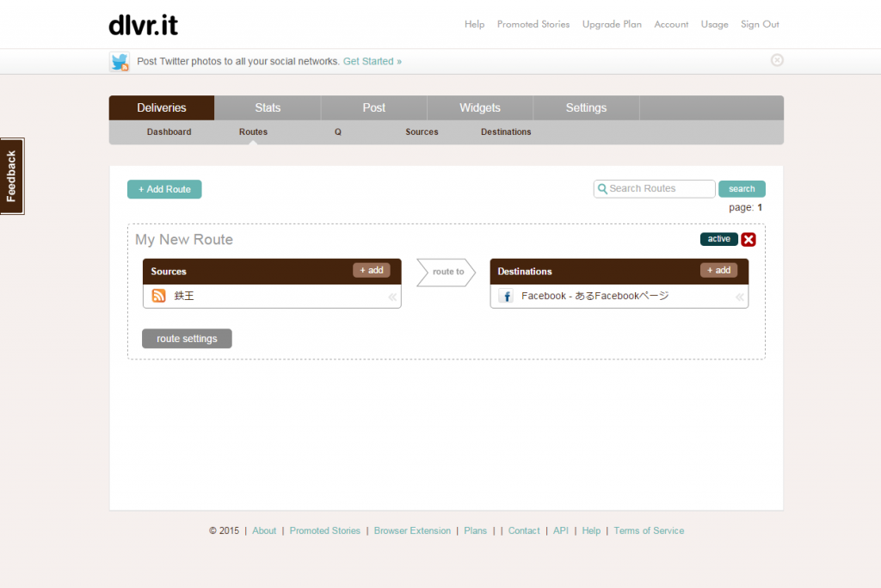Open the Plans footer link
881x588 pixels.
point(475,530)
